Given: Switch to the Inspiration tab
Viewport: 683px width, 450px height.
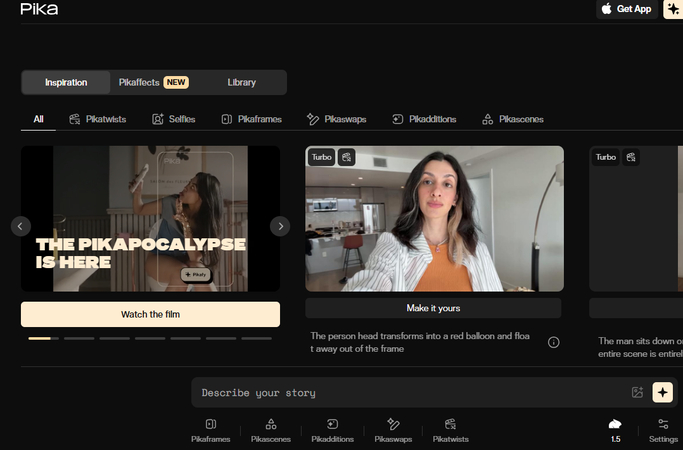Looking at the screenshot, I should click(x=66, y=82).
